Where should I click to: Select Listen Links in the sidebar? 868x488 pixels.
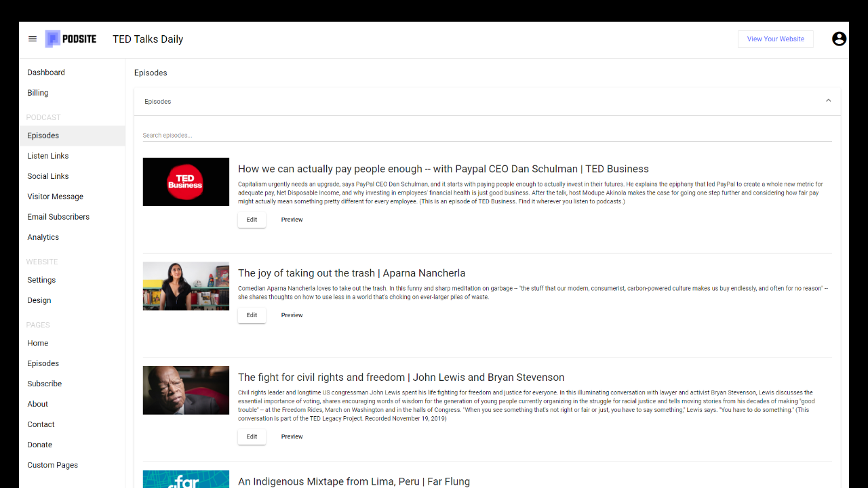coord(48,156)
